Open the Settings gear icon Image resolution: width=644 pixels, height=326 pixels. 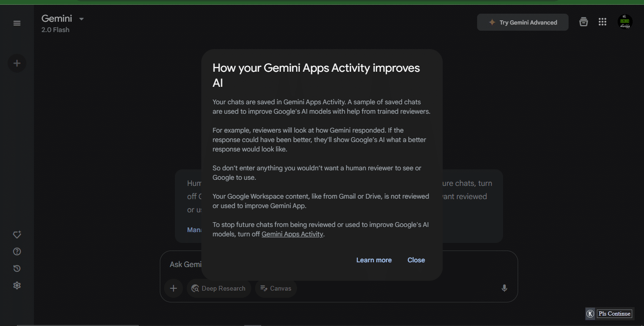coord(17,285)
